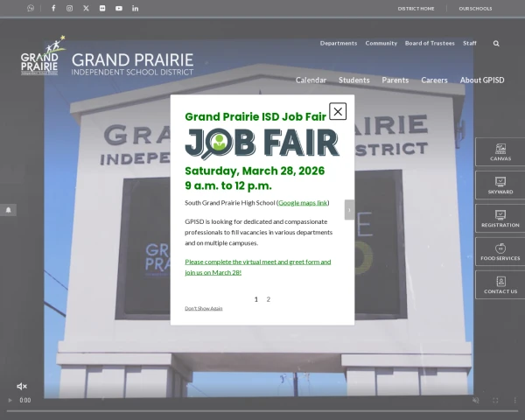Open the Registration quick link
The width and height of the screenshot is (525, 420).
click(500, 219)
